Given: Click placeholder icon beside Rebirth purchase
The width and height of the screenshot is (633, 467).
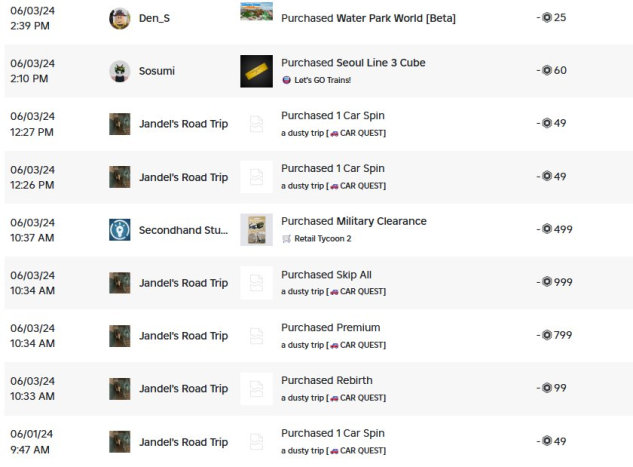Looking at the screenshot, I should (257, 389).
